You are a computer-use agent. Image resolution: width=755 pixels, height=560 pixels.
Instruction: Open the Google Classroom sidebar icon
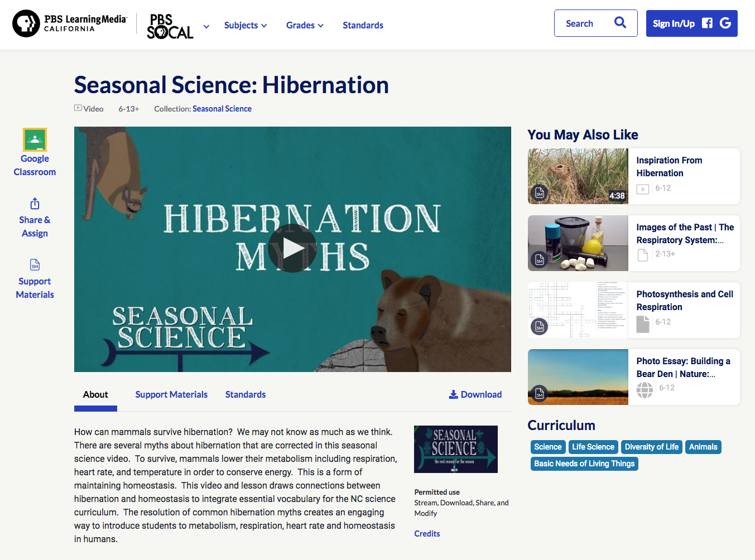click(35, 141)
